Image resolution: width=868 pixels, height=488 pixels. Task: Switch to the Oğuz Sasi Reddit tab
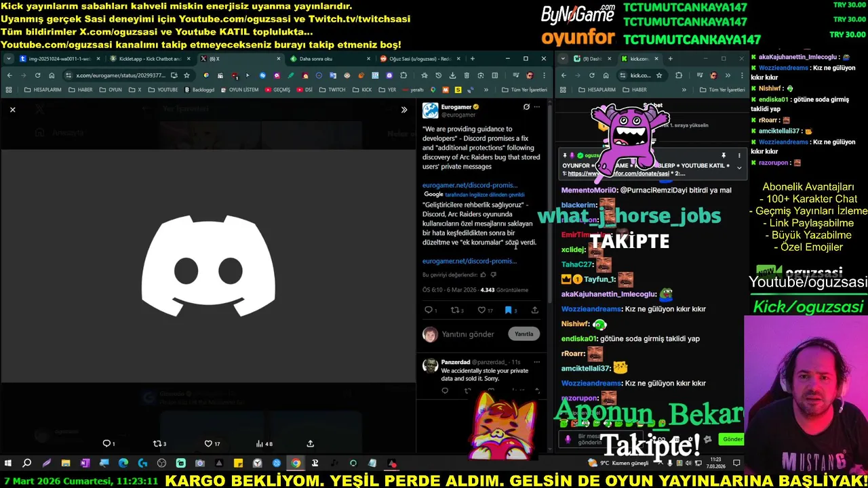point(420,59)
